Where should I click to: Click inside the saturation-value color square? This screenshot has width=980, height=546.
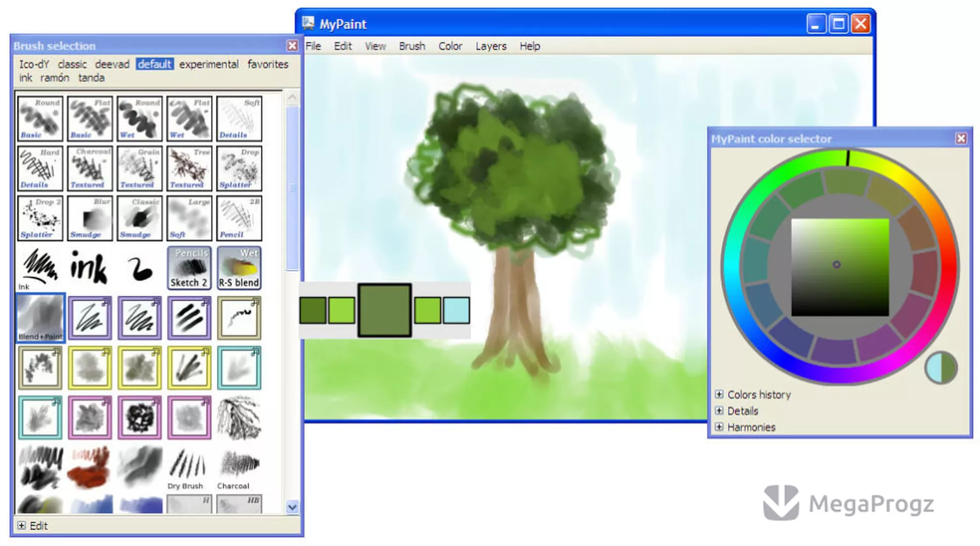click(x=840, y=267)
